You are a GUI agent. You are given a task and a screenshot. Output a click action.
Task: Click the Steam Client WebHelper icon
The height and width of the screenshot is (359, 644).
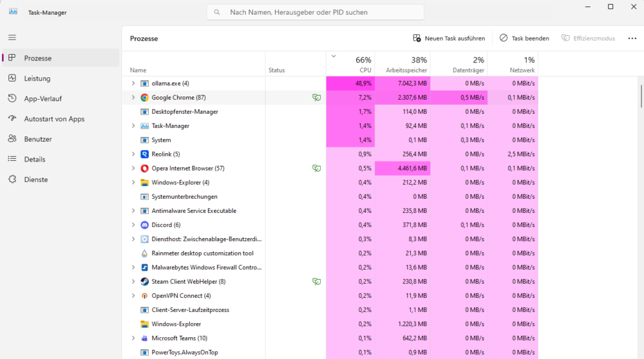(144, 281)
